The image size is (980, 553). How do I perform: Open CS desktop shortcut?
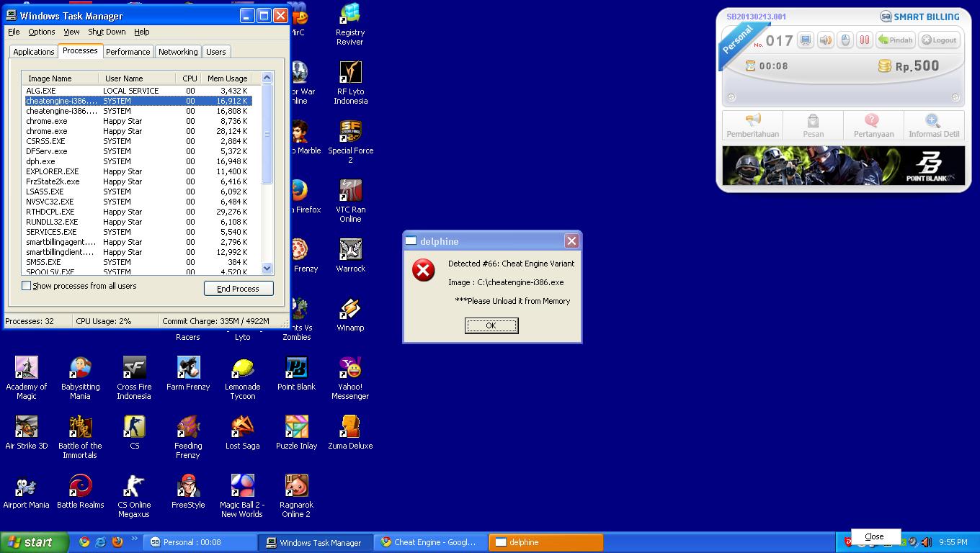point(134,433)
